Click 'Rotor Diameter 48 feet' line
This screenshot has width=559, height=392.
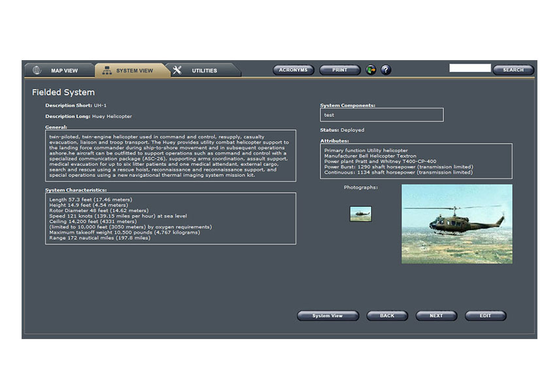[99, 210]
